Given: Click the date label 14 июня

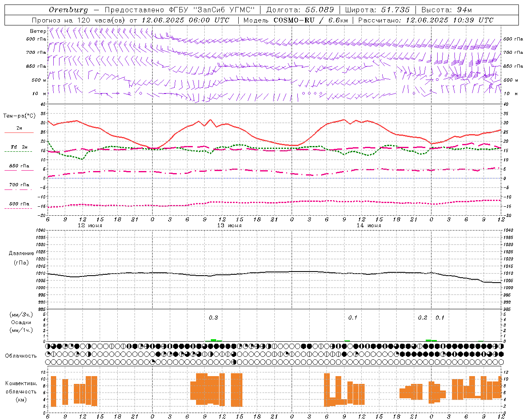Looking at the screenshot, I should [369, 226].
